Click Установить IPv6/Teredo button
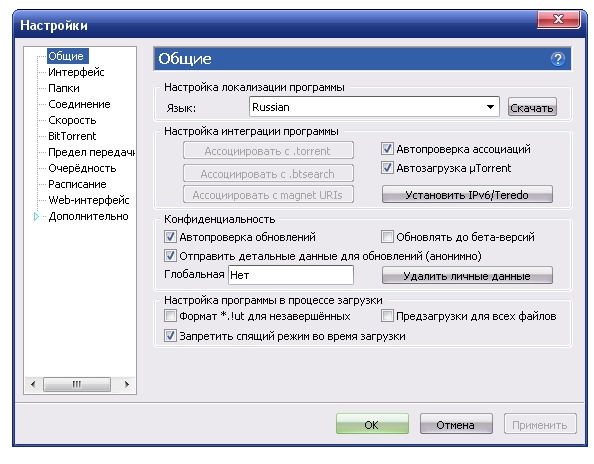Viewport: 594px width, 464px height. click(x=467, y=195)
